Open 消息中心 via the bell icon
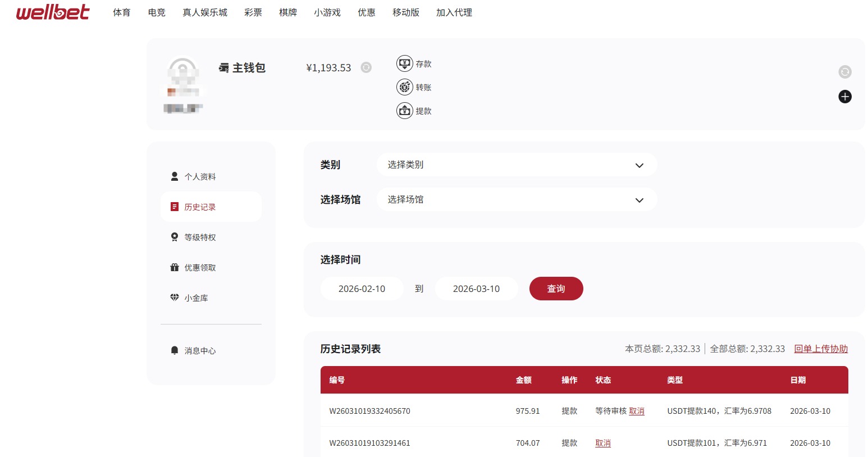 175,350
